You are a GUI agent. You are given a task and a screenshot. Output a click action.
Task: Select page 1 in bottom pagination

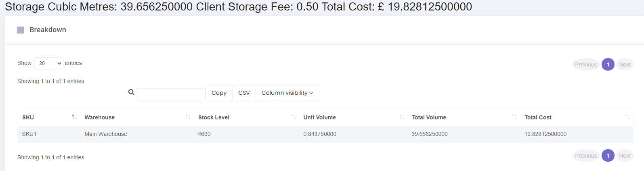[608, 156]
